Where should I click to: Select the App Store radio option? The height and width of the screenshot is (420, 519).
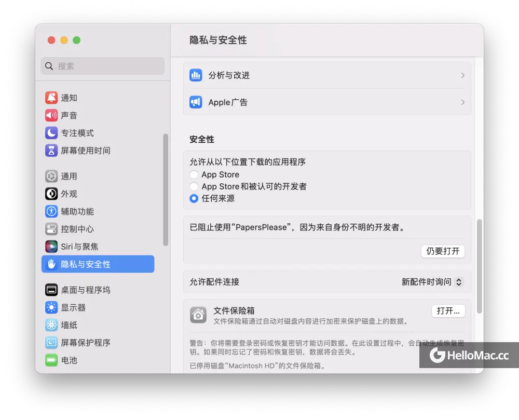[x=194, y=174]
